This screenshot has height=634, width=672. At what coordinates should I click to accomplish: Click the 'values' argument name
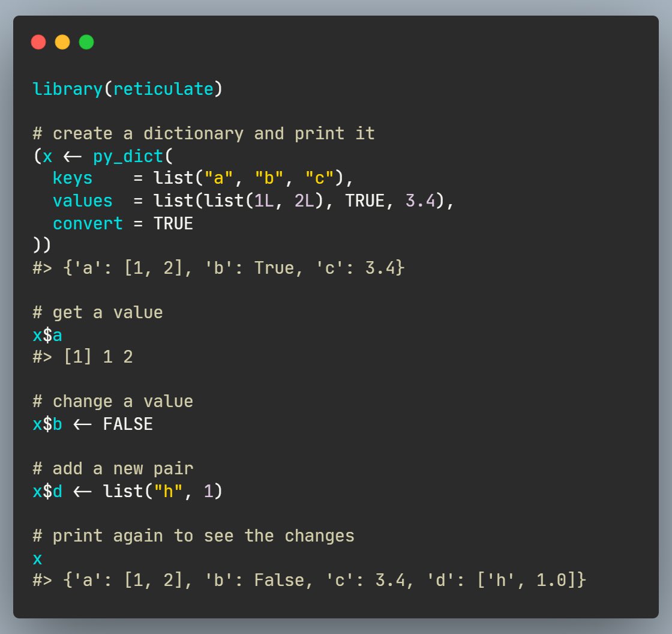(83, 201)
